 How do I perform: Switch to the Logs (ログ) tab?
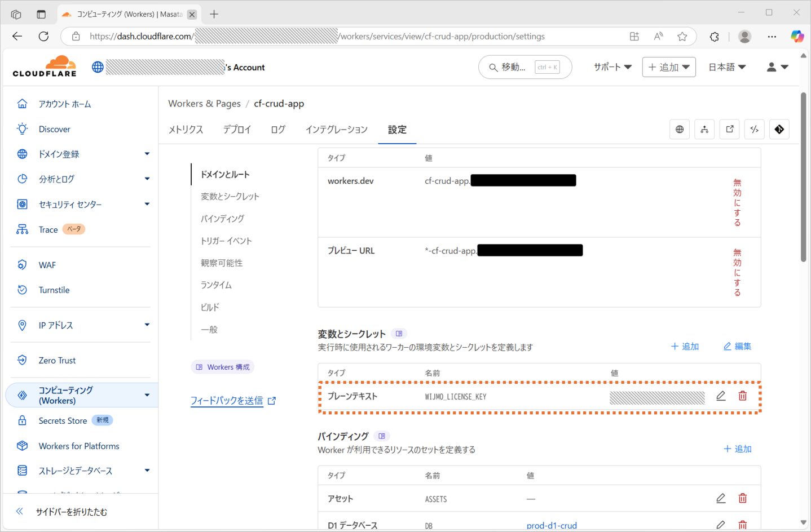pos(278,130)
